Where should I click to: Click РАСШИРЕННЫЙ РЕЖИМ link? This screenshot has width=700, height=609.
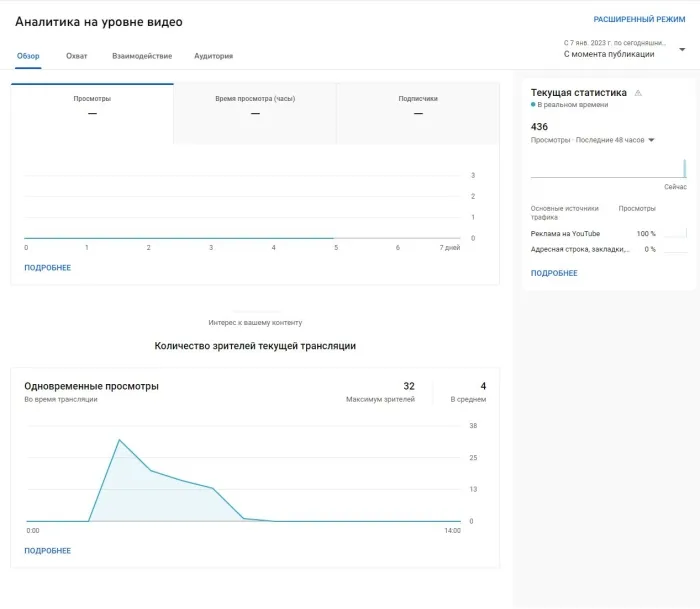(x=639, y=19)
